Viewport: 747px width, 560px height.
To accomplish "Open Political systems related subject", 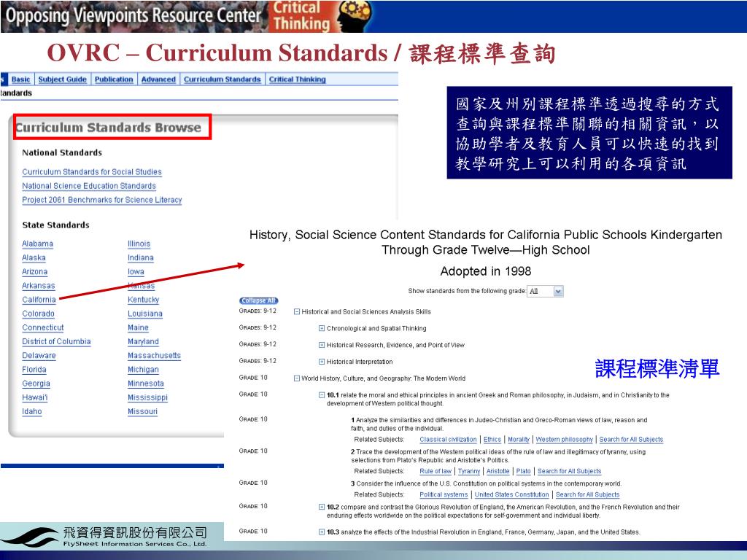I will [x=444, y=495].
